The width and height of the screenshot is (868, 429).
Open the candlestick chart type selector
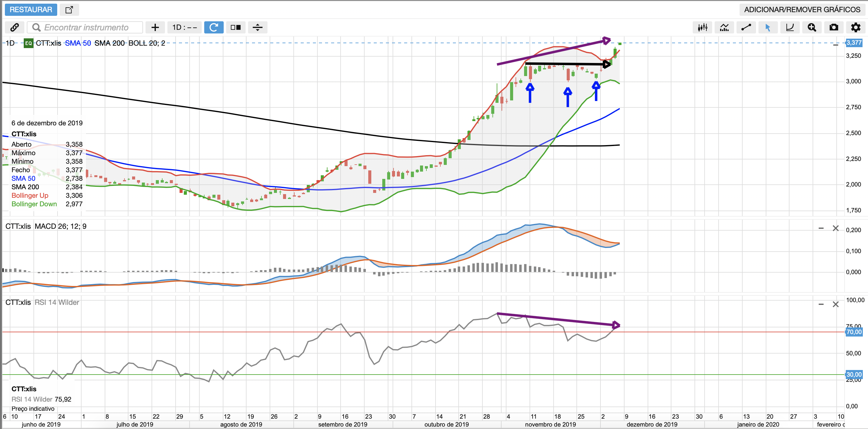[x=702, y=27]
